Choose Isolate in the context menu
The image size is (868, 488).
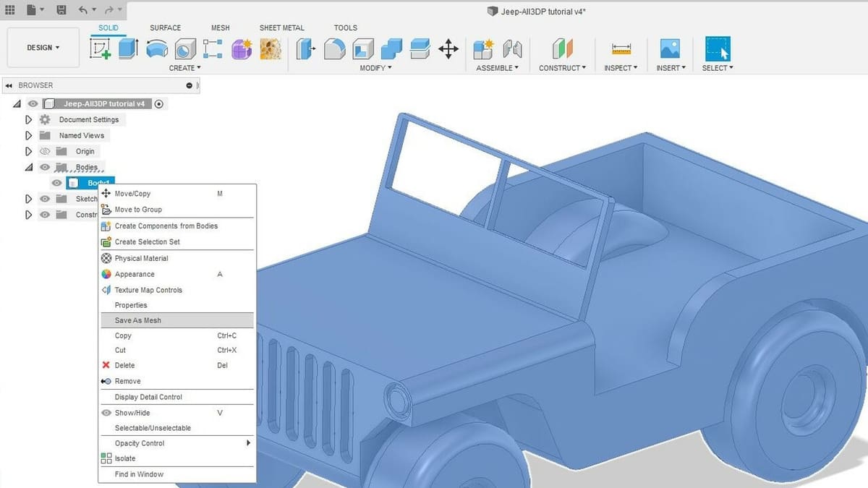click(176, 458)
